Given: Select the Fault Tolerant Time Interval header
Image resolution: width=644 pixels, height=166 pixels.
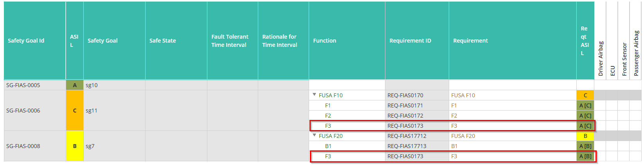Looking at the screenshot, I should [232, 41].
